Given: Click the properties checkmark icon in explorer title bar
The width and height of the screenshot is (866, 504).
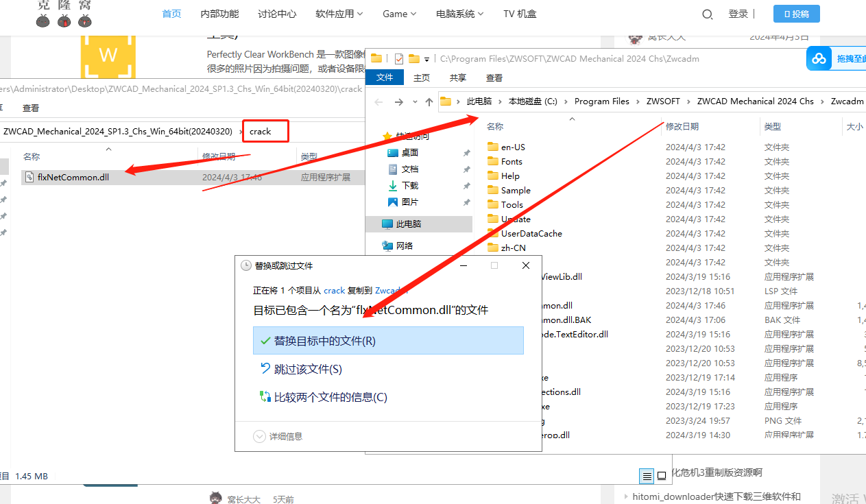Looking at the screenshot, I should tap(399, 59).
